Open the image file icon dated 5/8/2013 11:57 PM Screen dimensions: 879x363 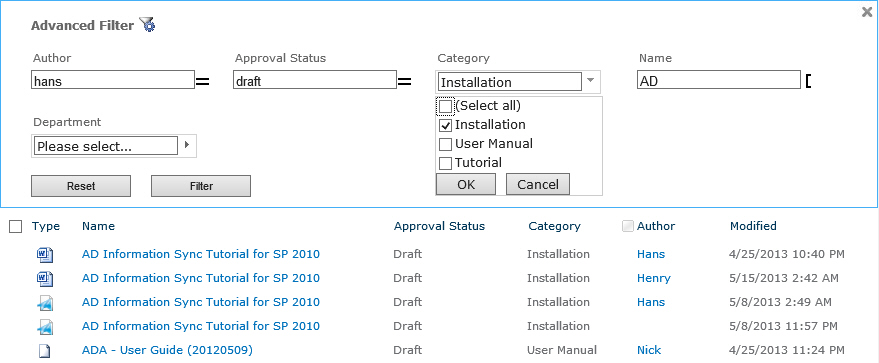pos(45,327)
